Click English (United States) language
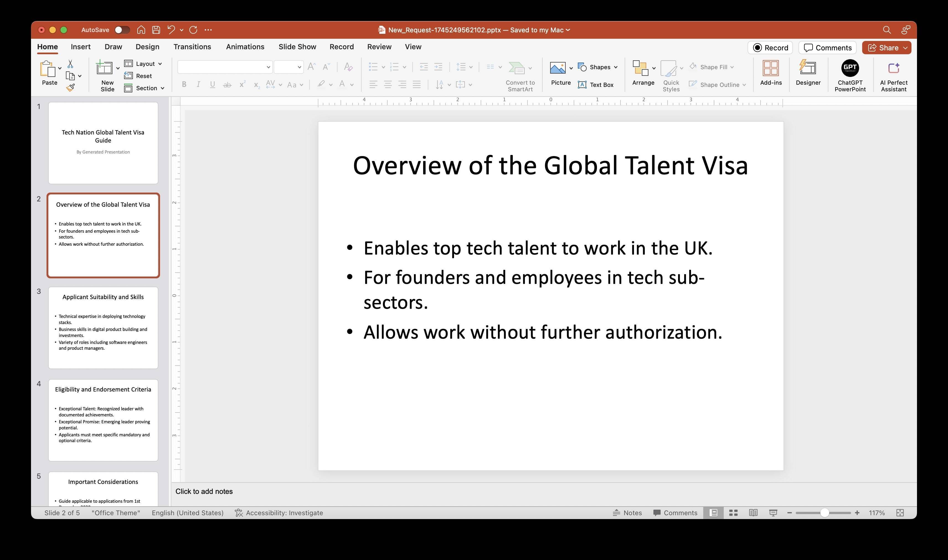The image size is (948, 560). click(x=188, y=512)
